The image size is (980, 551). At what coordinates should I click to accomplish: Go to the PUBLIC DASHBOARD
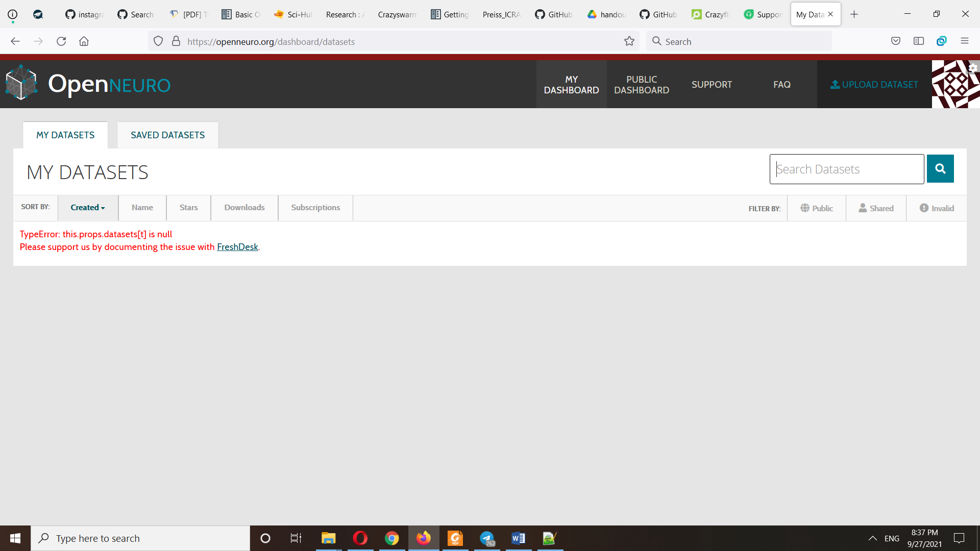coord(642,84)
